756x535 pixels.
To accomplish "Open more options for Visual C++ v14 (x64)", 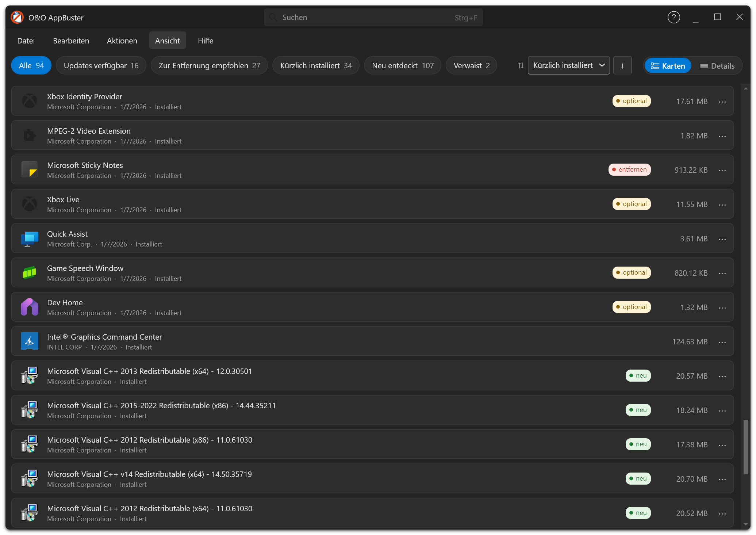I will (722, 479).
